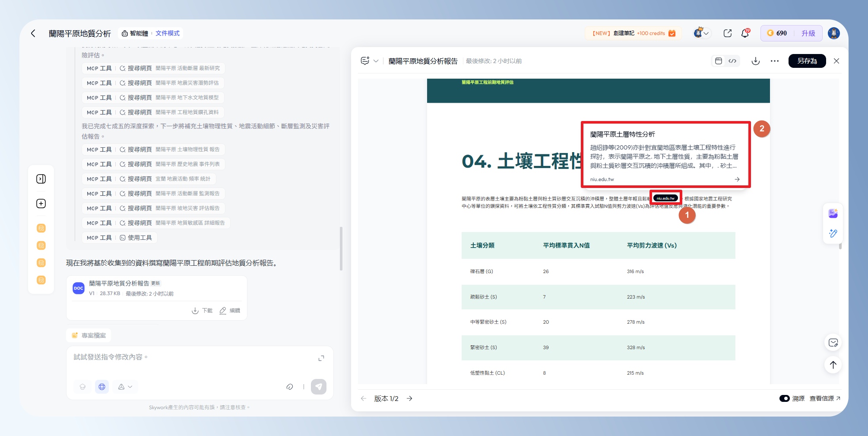Collapse the left sidebar panel icon

(x=41, y=179)
